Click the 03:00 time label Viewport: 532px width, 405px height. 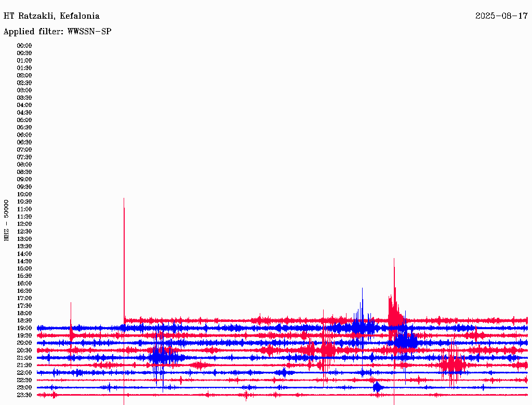pyautogui.click(x=24, y=90)
